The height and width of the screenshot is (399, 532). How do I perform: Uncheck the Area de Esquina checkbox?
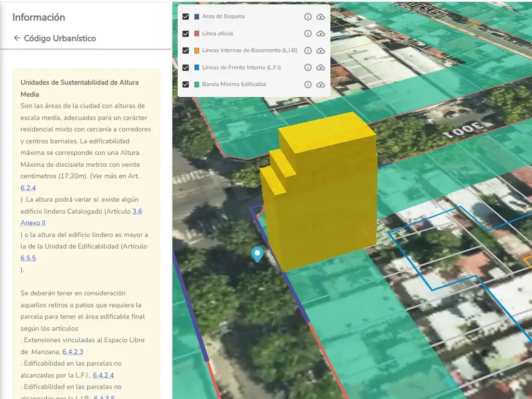(185, 17)
